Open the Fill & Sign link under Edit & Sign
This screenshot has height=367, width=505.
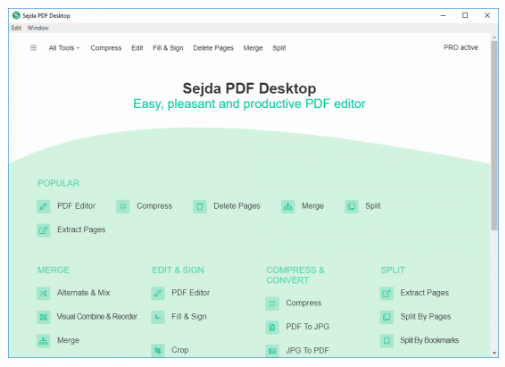pyautogui.click(x=189, y=316)
